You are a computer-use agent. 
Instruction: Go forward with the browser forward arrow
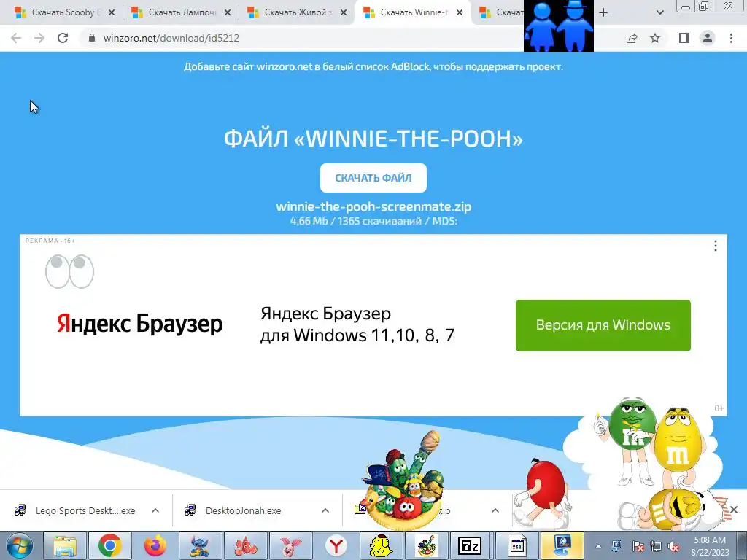pyautogui.click(x=39, y=38)
